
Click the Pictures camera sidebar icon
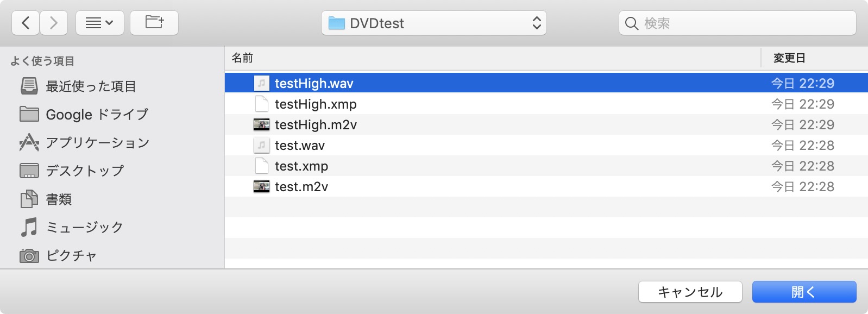[29, 255]
